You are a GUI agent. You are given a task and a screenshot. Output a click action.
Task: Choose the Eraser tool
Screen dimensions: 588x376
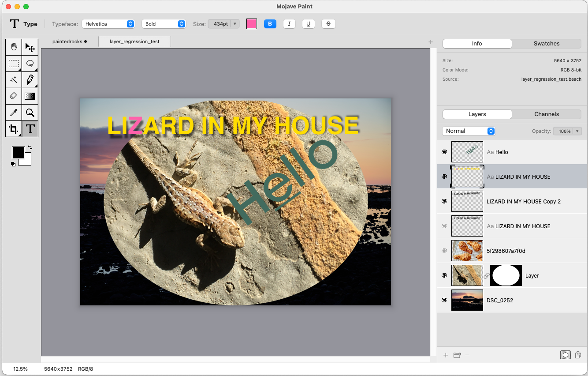pyautogui.click(x=14, y=96)
